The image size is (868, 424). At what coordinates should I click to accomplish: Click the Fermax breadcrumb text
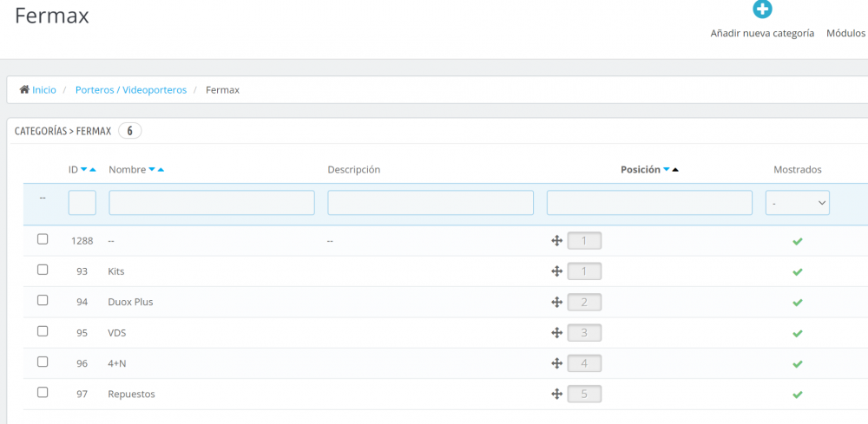pos(222,89)
